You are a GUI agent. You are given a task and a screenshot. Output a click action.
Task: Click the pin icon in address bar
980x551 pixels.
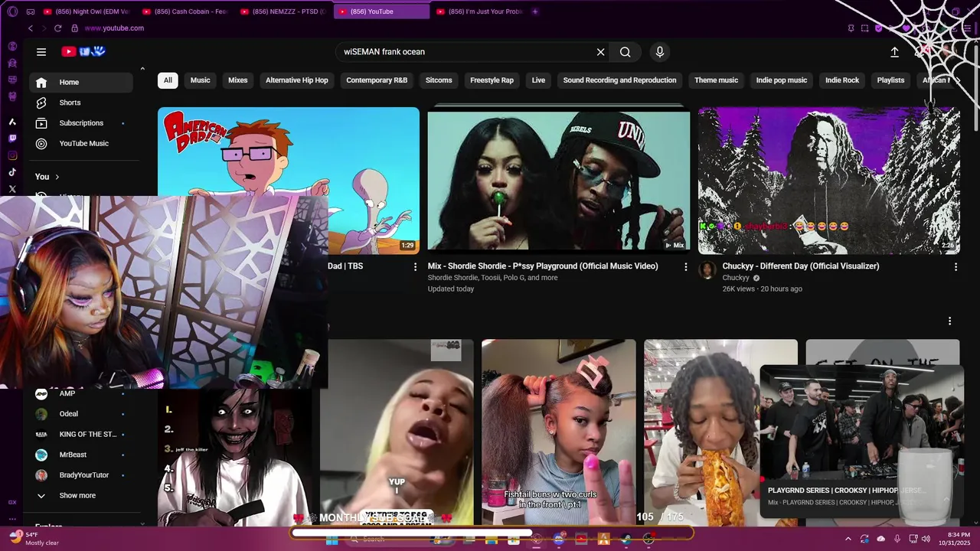pos(851,28)
